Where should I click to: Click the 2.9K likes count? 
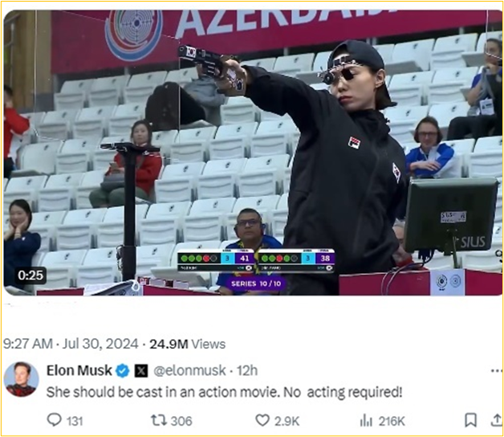[287, 421]
